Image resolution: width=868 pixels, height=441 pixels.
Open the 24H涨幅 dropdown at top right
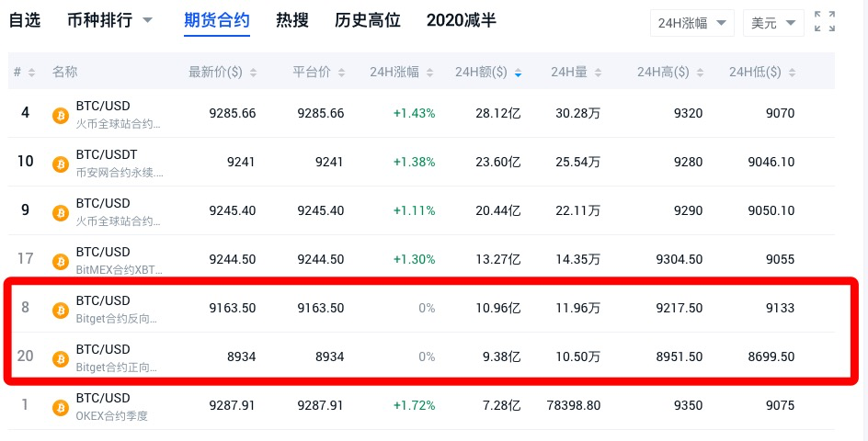(692, 23)
